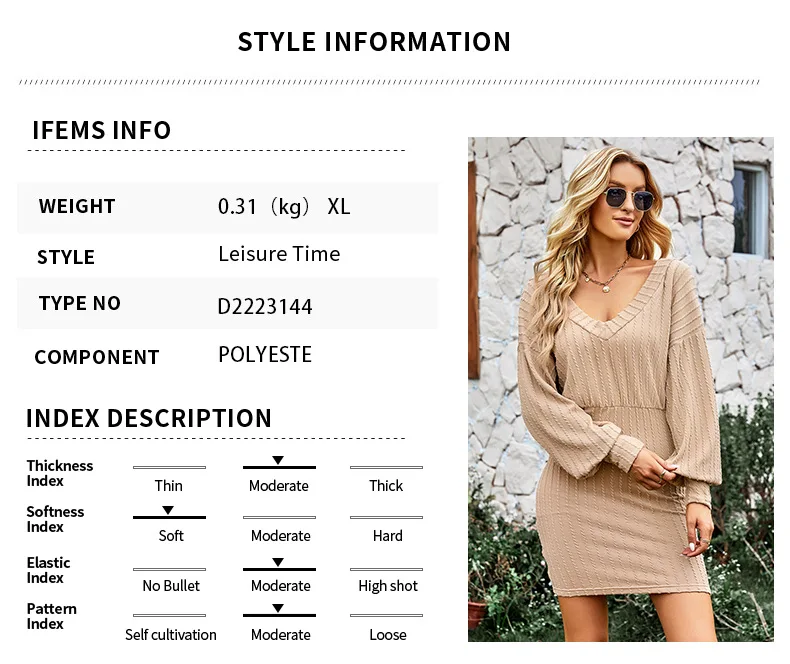The image size is (790, 664).
Task: Select Moderate in Elastic Index row
Action: click(281, 585)
